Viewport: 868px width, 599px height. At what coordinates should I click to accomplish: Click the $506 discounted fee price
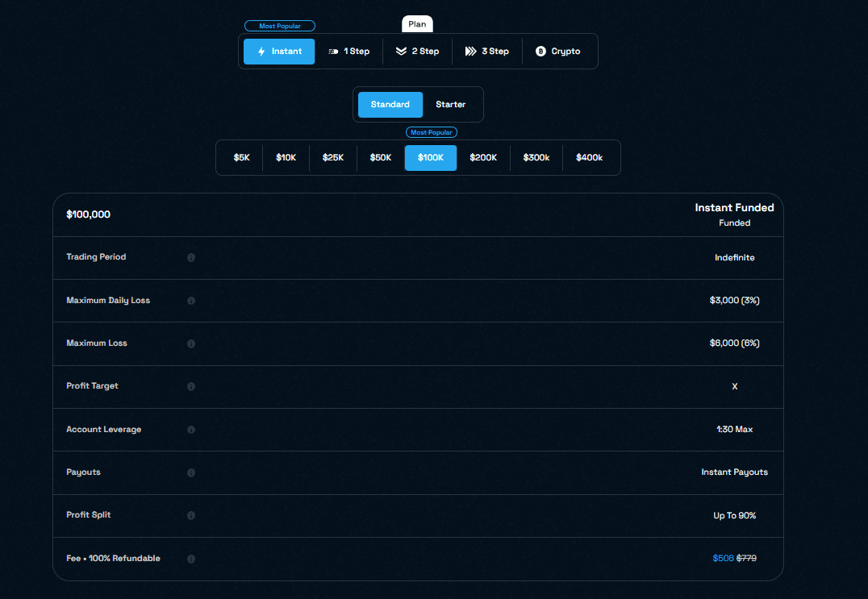[723, 558]
